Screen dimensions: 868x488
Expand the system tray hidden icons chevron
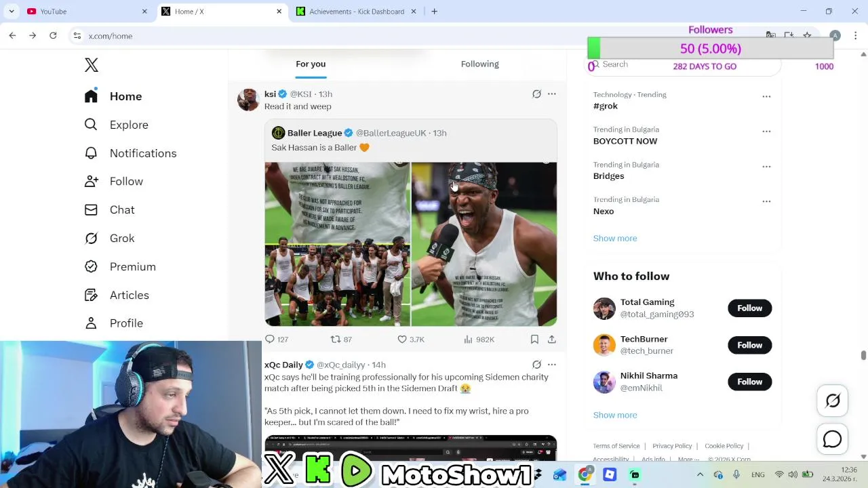(700, 474)
